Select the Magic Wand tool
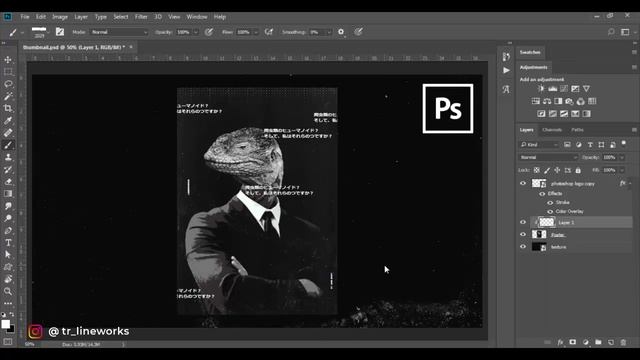The width and height of the screenshot is (640, 360). pyautogui.click(x=8, y=96)
